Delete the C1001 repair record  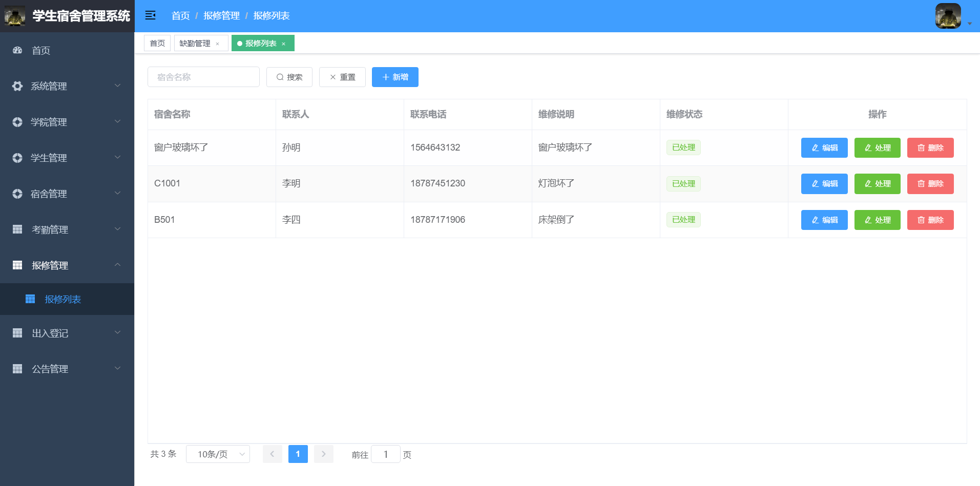coord(930,184)
